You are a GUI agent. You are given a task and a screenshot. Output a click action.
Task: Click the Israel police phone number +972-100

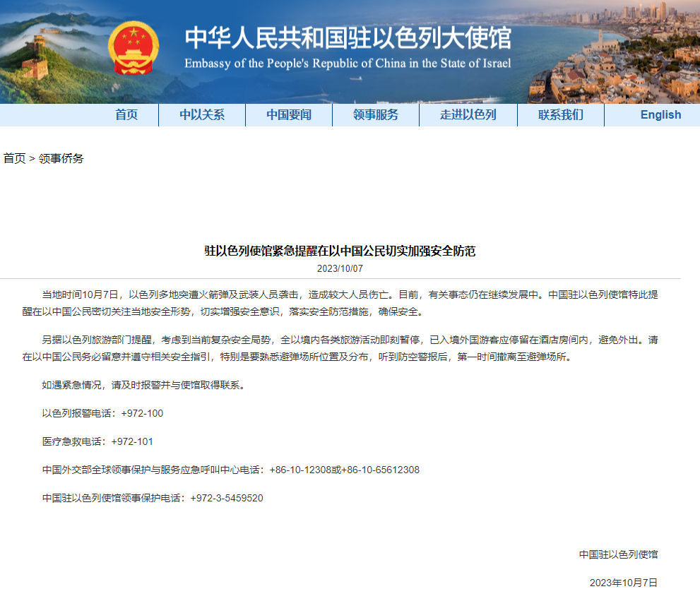click(142, 413)
